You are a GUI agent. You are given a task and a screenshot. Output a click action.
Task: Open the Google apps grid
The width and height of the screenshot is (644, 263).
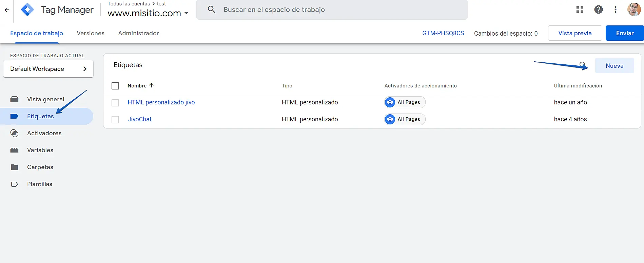(580, 10)
